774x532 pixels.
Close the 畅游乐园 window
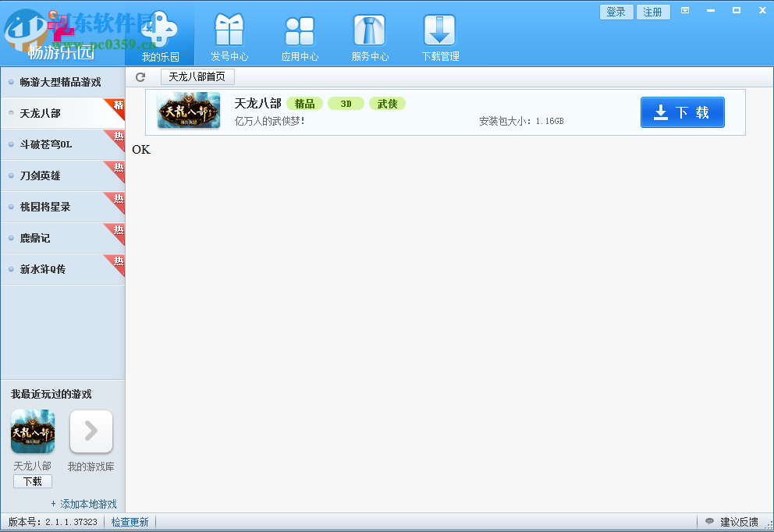pyautogui.click(x=762, y=10)
